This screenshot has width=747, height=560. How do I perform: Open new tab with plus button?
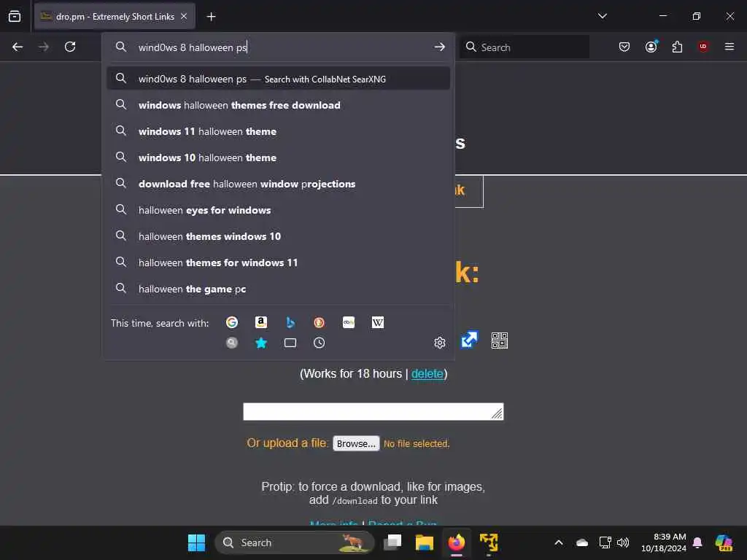[211, 17]
